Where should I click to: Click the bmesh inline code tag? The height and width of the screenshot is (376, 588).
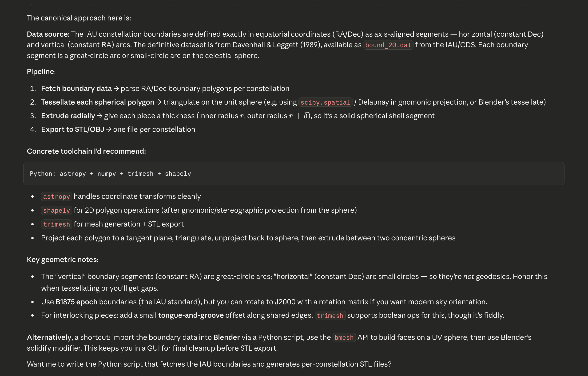click(x=344, y=338)
